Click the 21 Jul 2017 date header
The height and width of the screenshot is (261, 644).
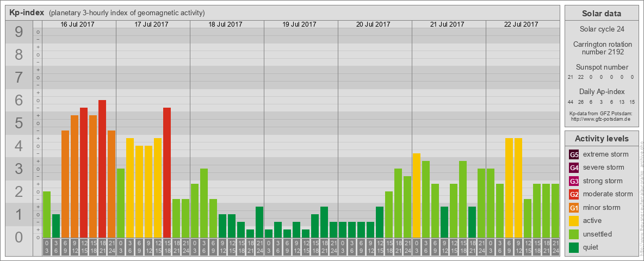(x=447, y=24)
